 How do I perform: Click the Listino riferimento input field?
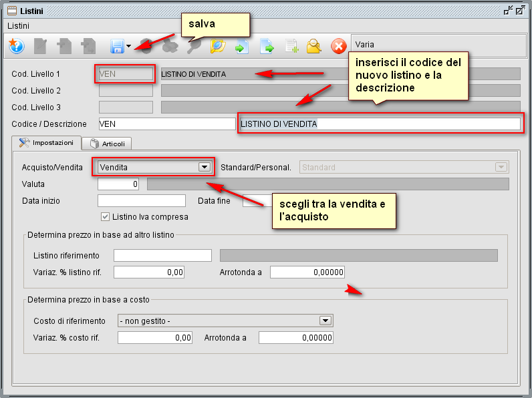(x=162, y=255)
